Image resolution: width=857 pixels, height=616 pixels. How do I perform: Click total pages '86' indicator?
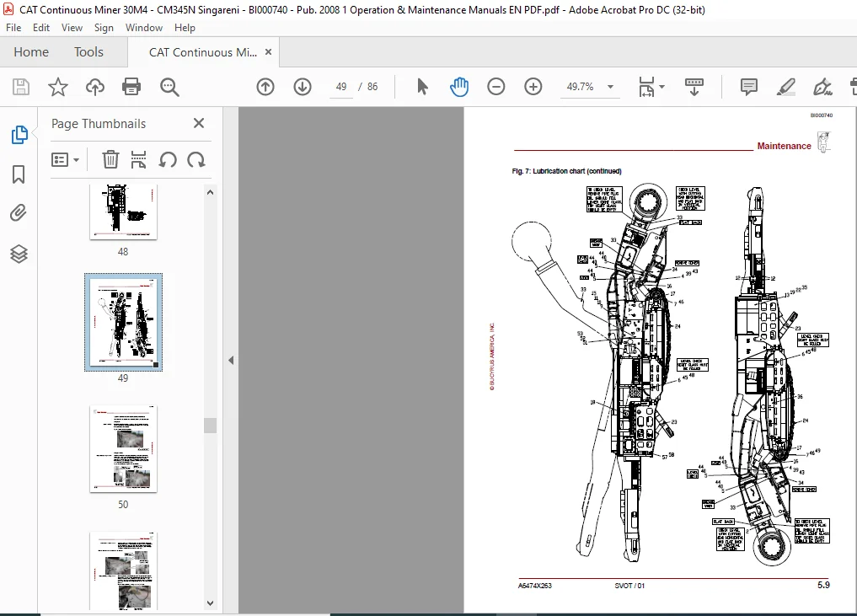(372, 87)
